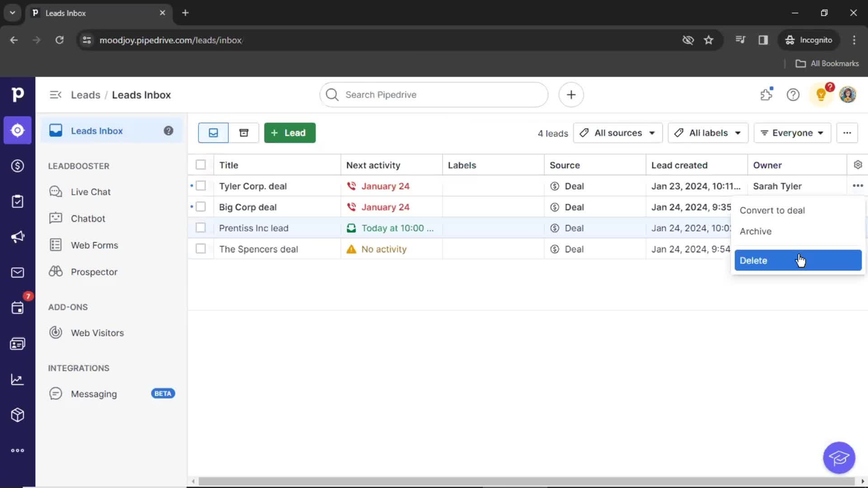Toggle the select all leads checkbox

tap(201, 165)
